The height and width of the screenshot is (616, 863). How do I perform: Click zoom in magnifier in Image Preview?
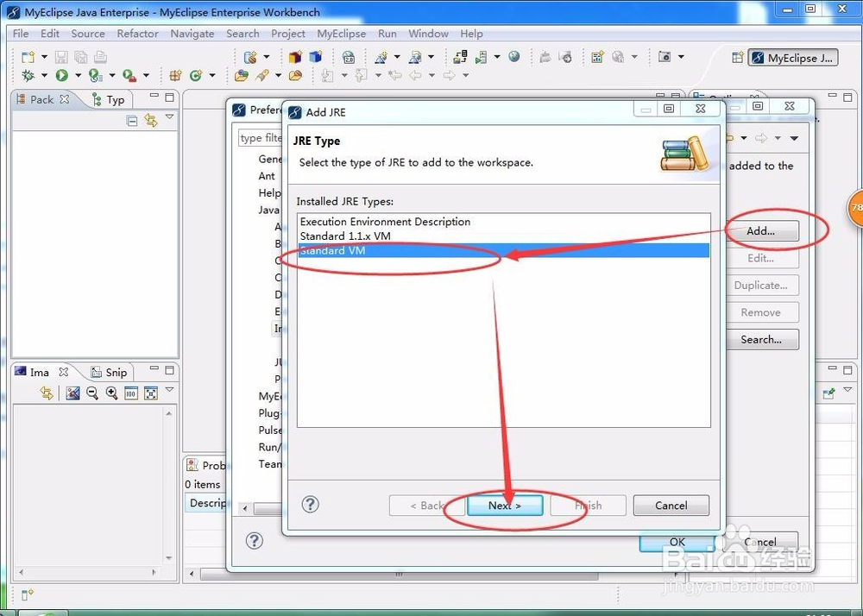[x=111, y=393]
